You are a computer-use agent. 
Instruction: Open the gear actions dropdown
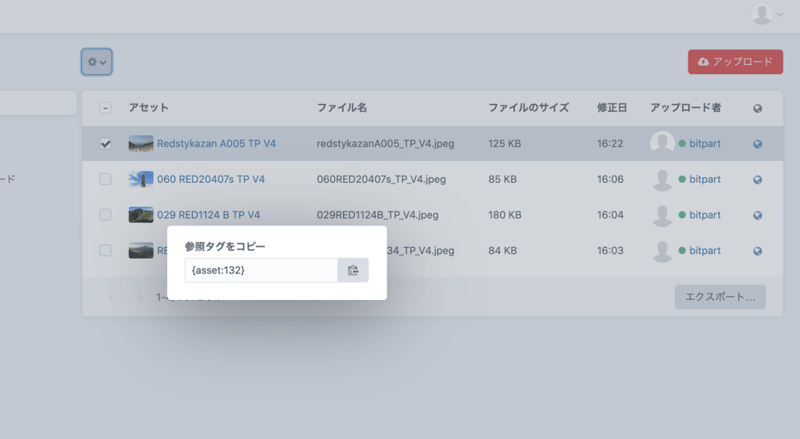click(96, 62)
